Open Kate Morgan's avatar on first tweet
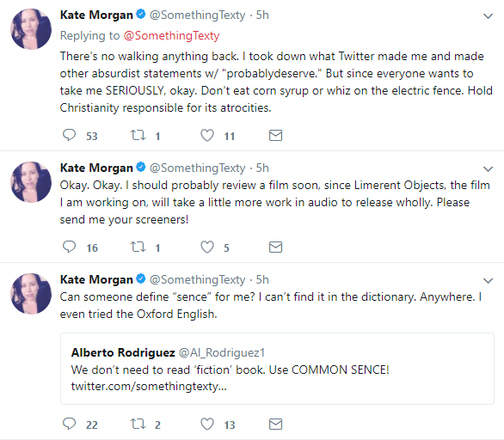504x440 pixels. (x=31, y=29)
